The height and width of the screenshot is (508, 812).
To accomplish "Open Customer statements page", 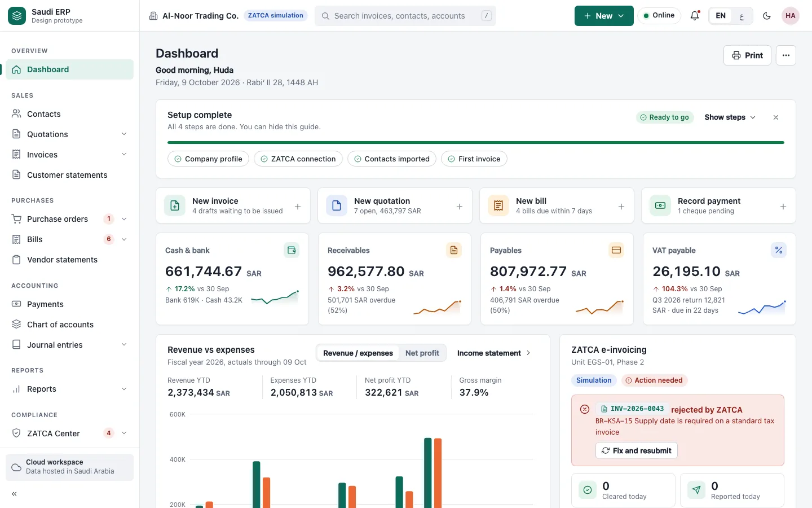I will tap(69, 175).
